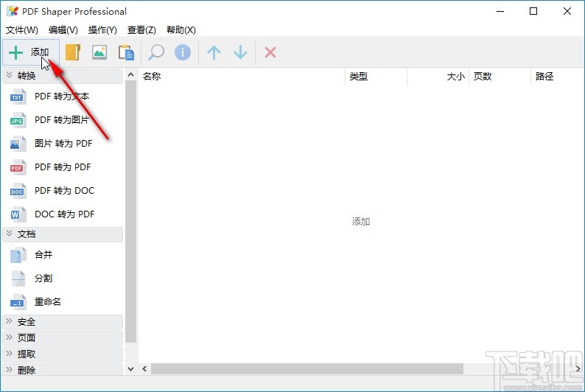Click the add image toolbar icon
Viewport: 585px width, 392px height.
pyautogui.click(x=99, y=52)
